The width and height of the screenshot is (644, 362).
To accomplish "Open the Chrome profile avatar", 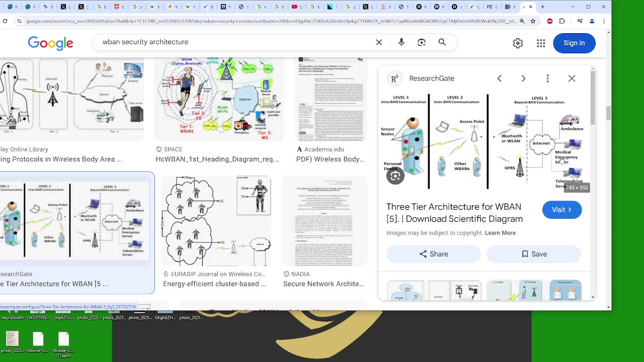I will [592, 21].
